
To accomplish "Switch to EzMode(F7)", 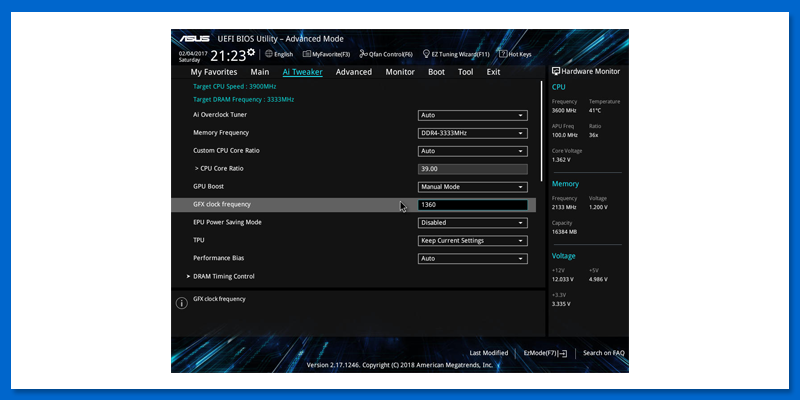I will (x=545, y=353).
